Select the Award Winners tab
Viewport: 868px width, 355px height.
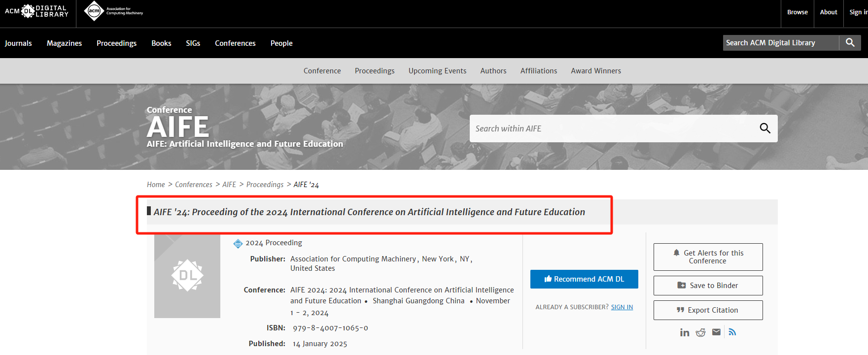[x=596, y=71]
